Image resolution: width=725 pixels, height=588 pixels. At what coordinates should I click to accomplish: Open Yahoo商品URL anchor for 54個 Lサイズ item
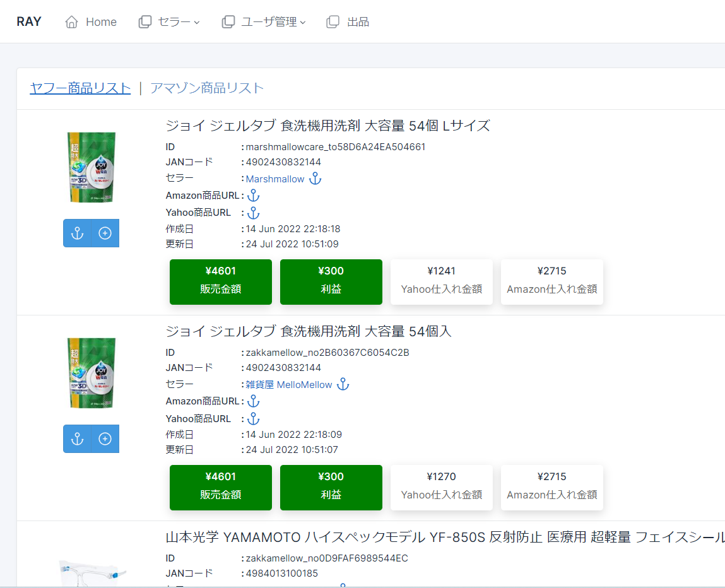pos(254,213)
